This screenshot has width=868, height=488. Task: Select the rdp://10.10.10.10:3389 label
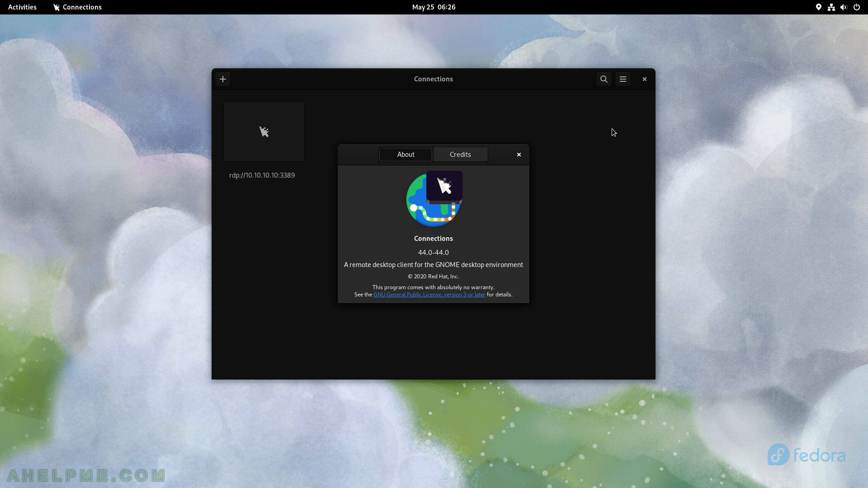262,175
